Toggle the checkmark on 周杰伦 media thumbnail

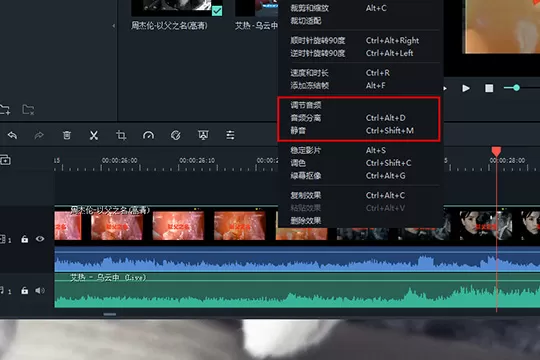click(217, 11)
